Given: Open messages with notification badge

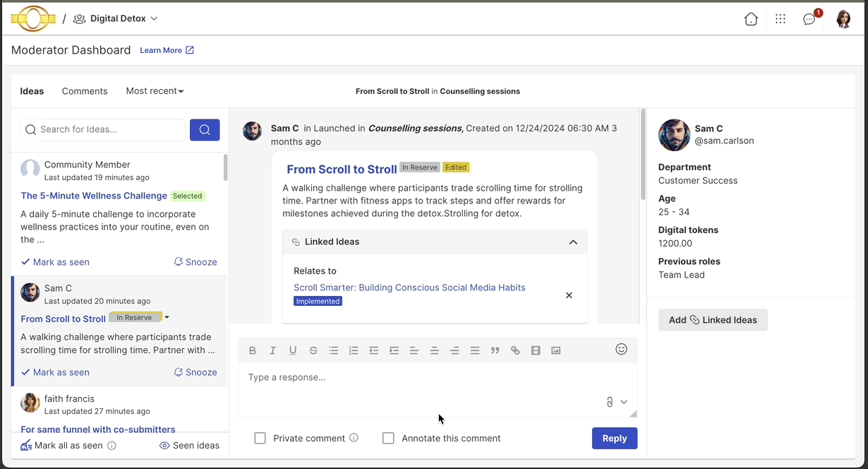Looking at the screenshot, I should (809, 19).
